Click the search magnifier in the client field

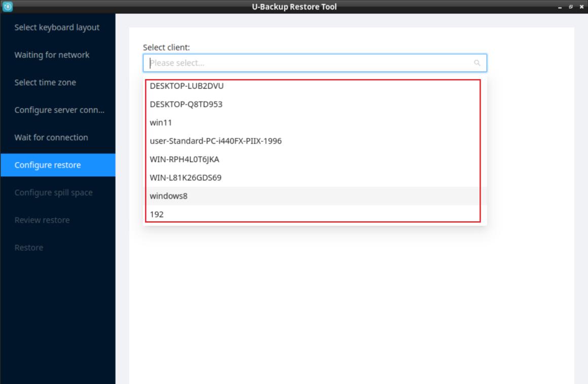[477, 63]
